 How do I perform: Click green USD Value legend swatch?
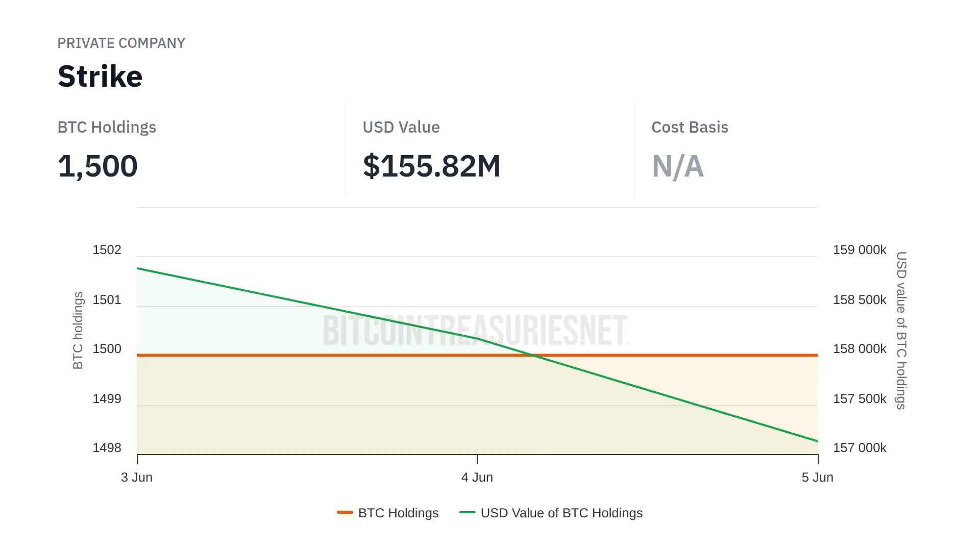467,512
